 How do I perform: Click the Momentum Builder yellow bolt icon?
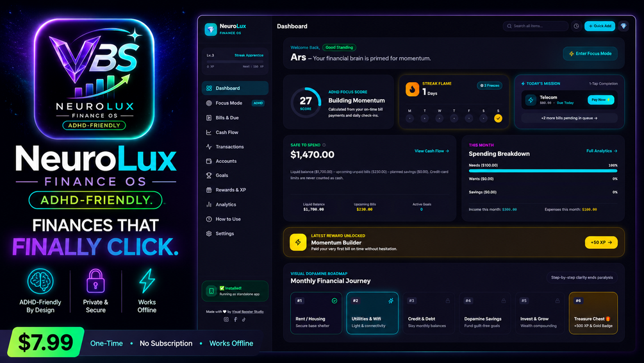298,242
